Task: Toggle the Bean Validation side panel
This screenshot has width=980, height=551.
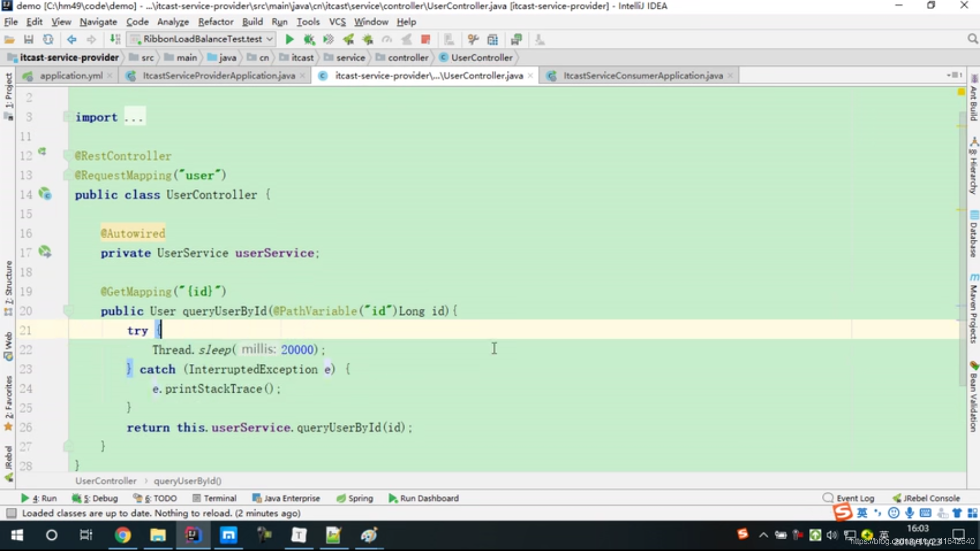Action: 974,397
